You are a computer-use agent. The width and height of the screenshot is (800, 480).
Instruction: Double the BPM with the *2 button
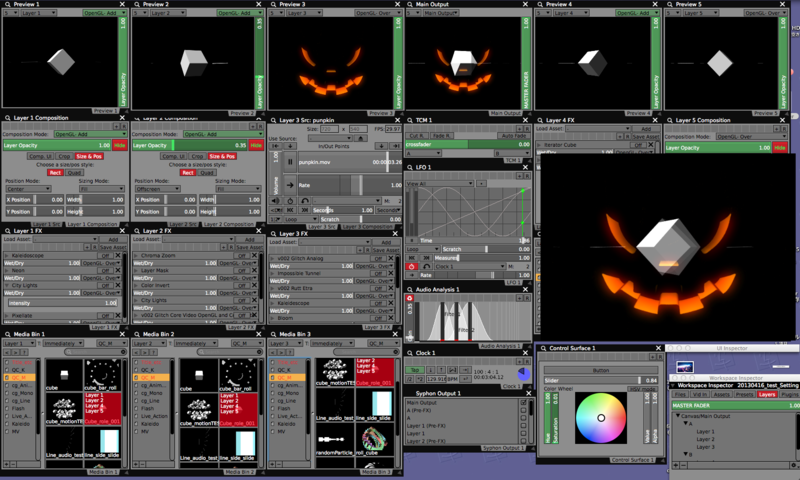point(420,379)
